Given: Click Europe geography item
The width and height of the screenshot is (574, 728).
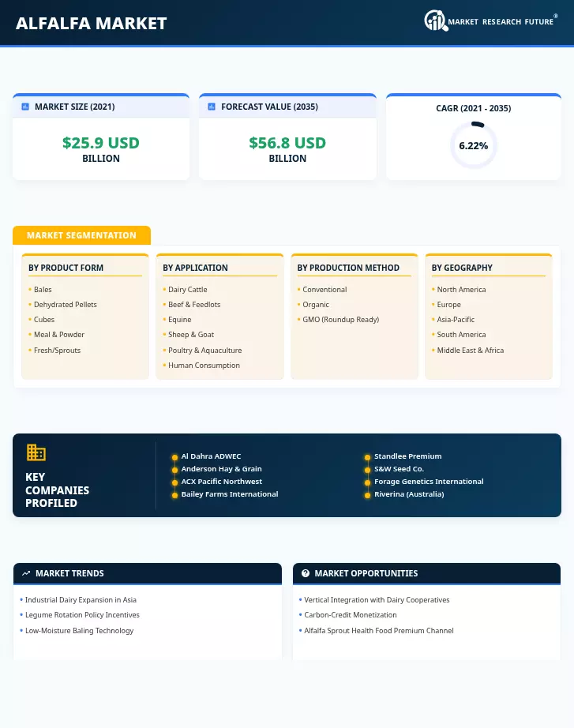Looking at the screenshot, I should click(448, 305).
